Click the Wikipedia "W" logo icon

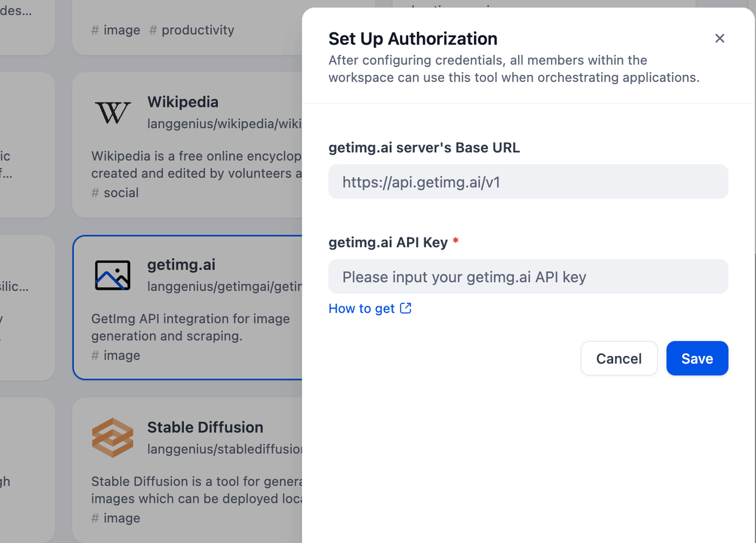[112, 112]
